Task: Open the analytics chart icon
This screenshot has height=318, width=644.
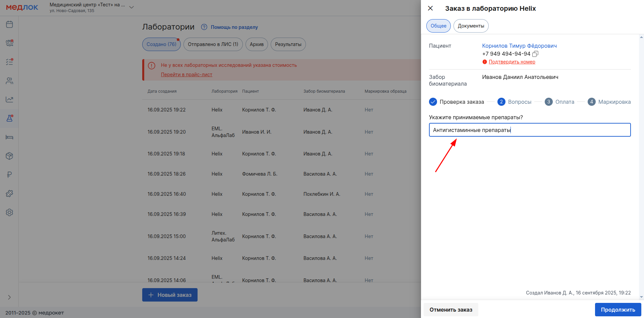Action: [x=9, y=99]
